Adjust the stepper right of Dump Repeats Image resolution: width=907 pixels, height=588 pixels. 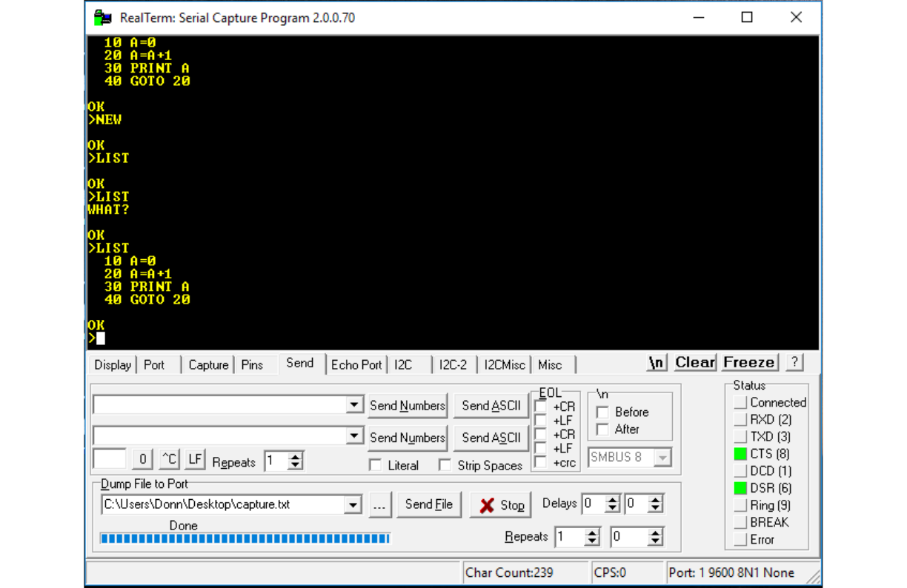tap(655, 537)
